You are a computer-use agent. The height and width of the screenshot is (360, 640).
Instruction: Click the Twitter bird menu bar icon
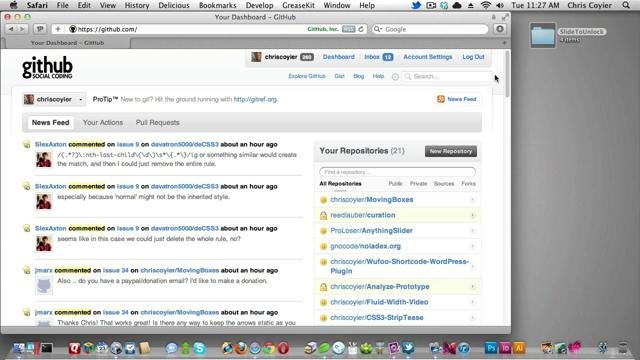point(416,5)
